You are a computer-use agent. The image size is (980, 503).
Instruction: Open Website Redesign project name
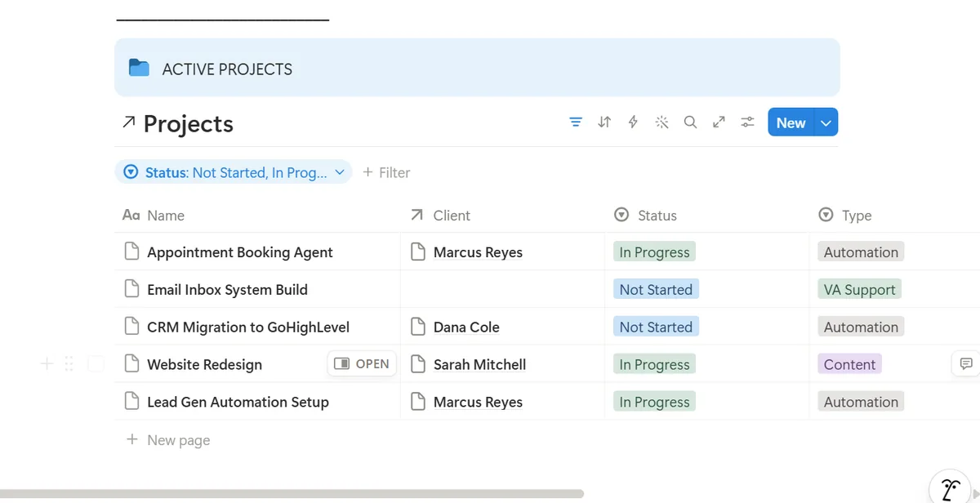204,365
